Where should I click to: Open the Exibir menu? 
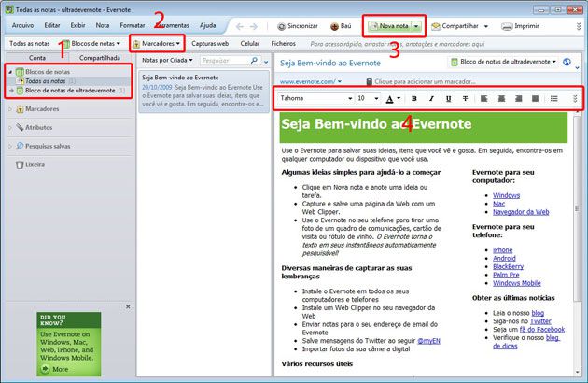78,25
